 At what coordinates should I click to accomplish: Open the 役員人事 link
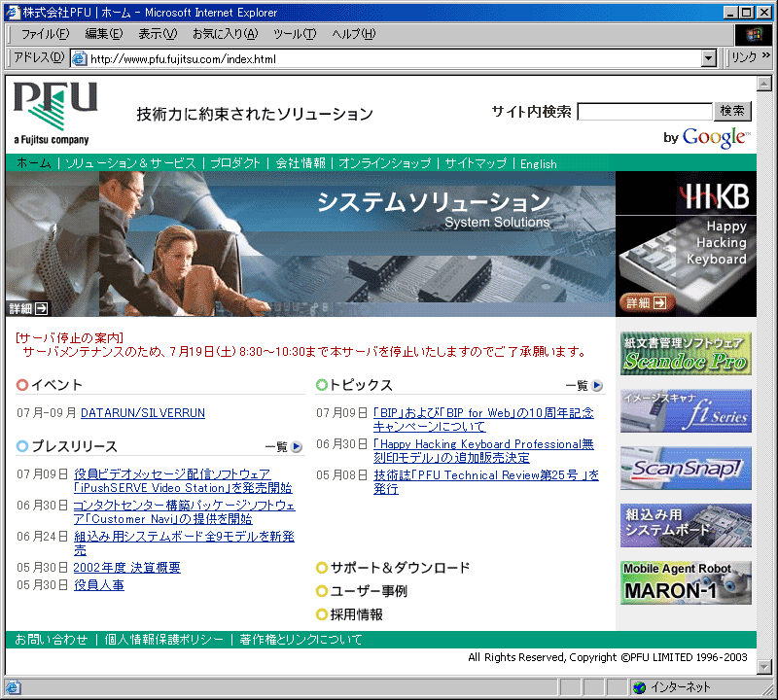click(x=99, y=585)
